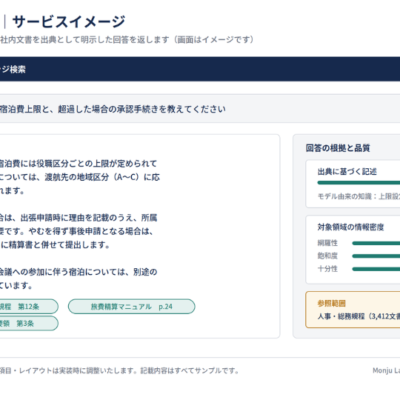Click the 十分性 bar
The image size is (400, 400).
[376, 269]
